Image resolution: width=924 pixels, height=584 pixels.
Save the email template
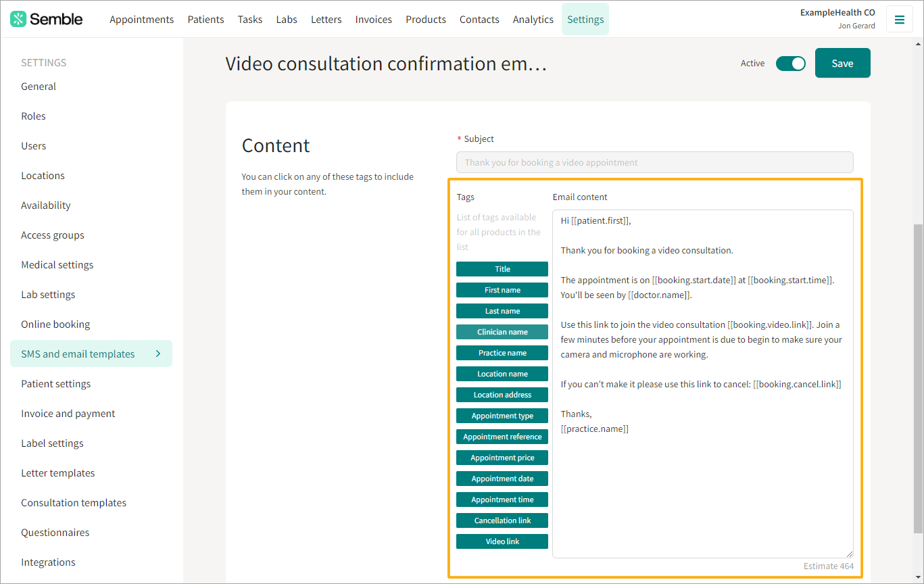click(842, 63)
